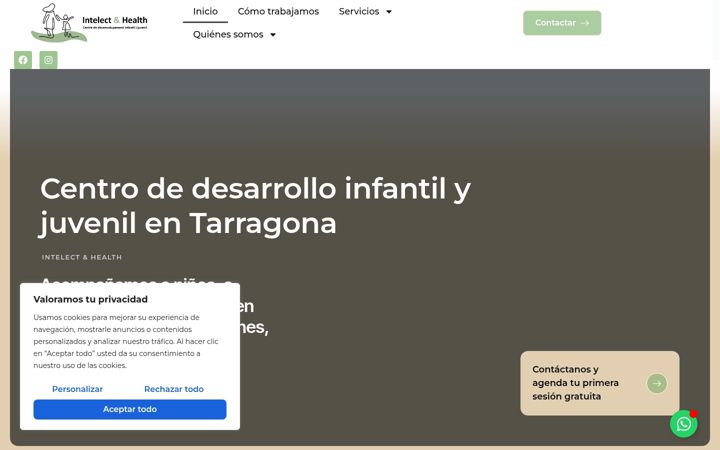
Task: Click the 'Usamos cookies para mejorar' paragraph
Action: pyautogui.click(x=126, y=341)
